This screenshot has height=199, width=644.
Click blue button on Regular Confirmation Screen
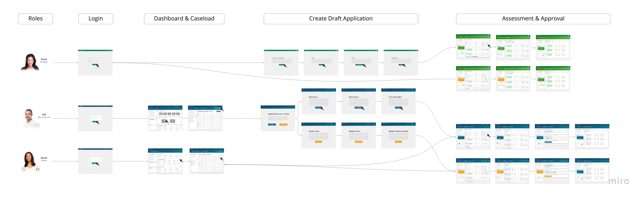[398, 108]
